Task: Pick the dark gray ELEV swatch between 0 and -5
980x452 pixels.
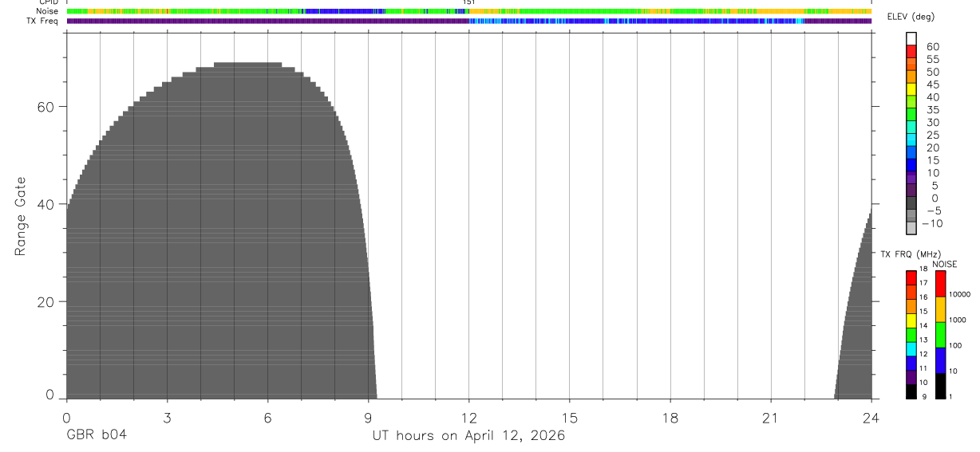Action: pyautogui.click(x=911, y=203)
